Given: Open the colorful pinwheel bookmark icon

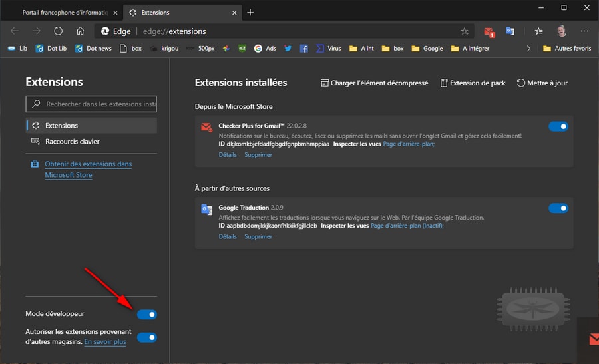Looking at the screenshot, I should pyautogui.click(x=226, y=48).
